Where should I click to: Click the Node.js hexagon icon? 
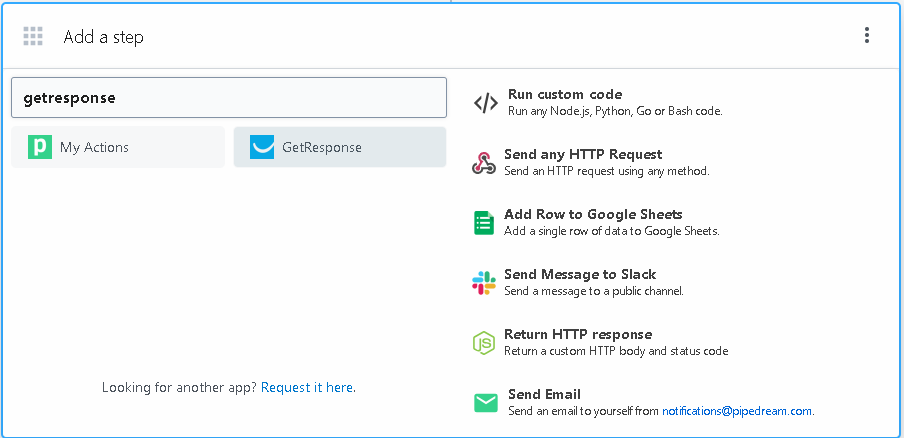pos(484,343)
